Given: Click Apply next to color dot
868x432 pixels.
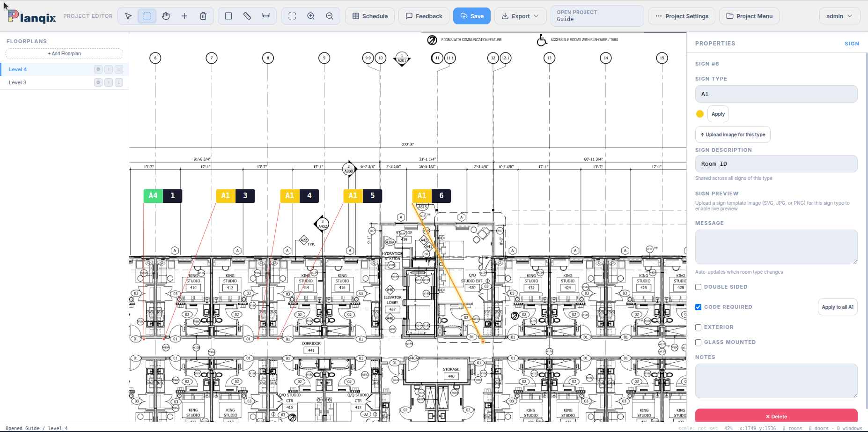Looking at the screenshot, I should [718, 114].
